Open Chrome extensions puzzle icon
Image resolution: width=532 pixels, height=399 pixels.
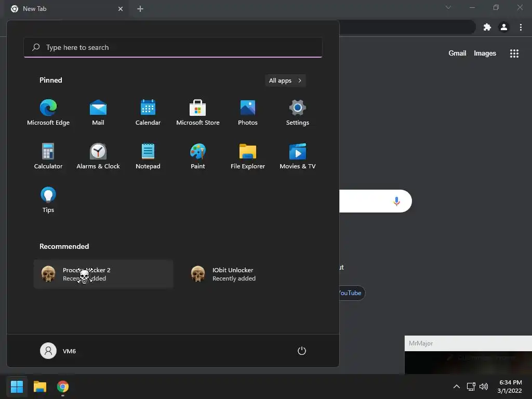coord(487,27)
